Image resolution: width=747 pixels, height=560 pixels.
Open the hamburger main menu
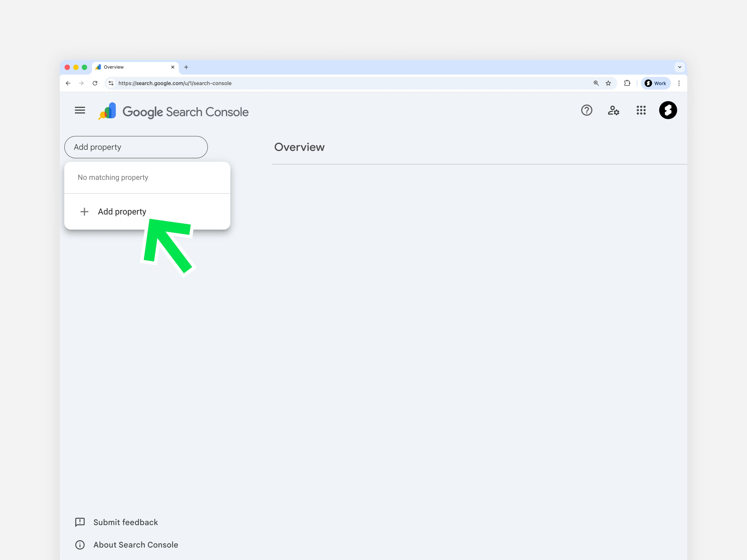pos(80,110)
